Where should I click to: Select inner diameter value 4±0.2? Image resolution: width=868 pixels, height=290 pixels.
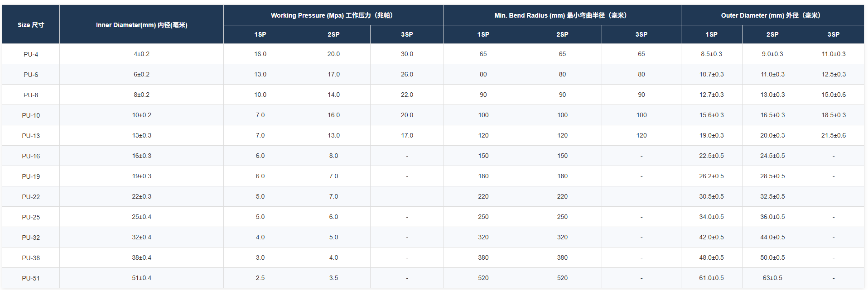141,54
